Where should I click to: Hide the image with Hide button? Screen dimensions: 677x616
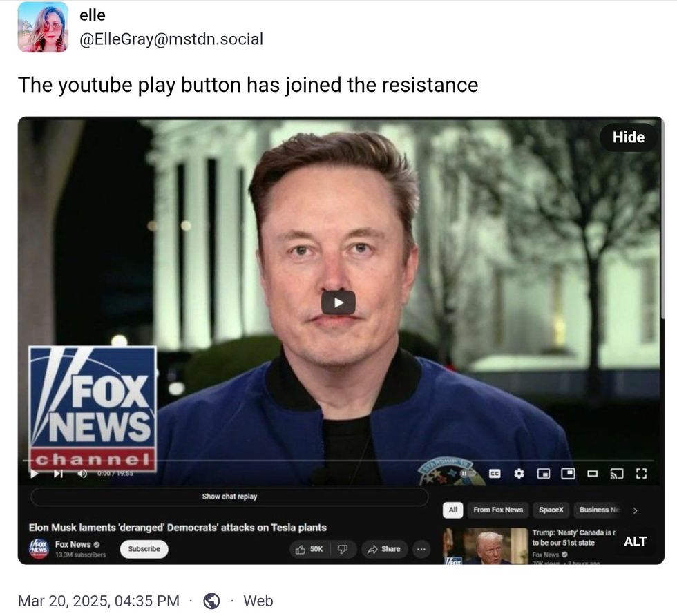pos(628,137)
